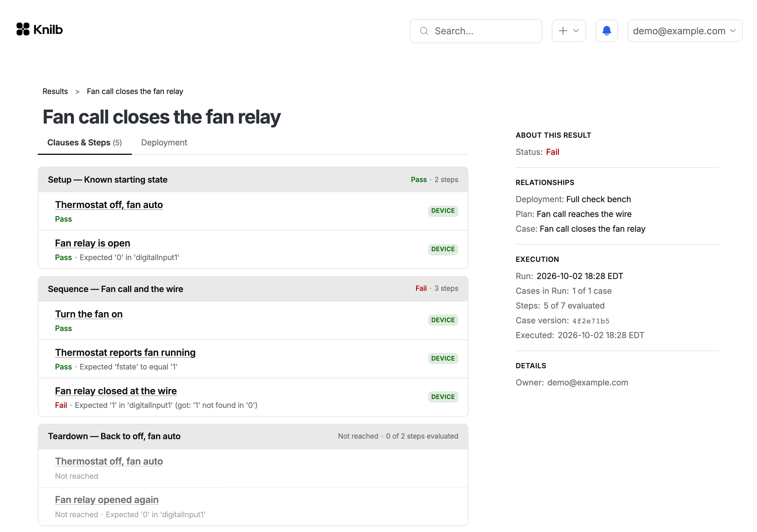The width and height of the screenshot is (757, 532).
Task: Collapse the Setup — Known starting state clause
Action: [253, 180]
